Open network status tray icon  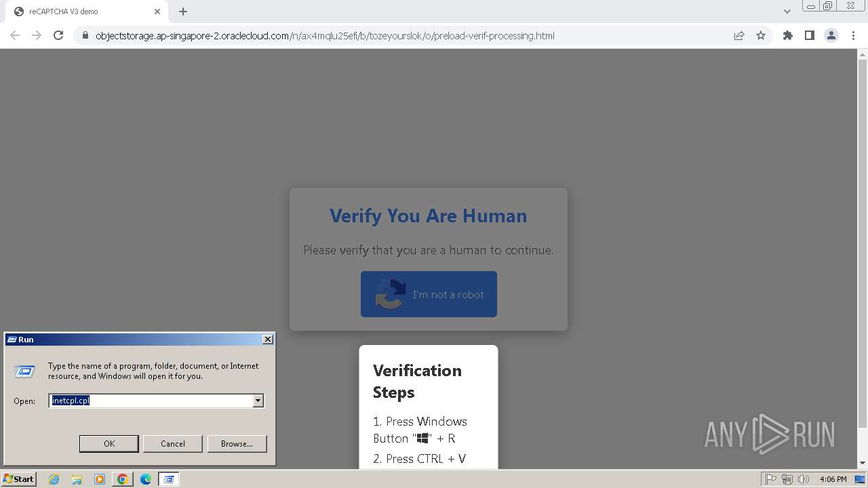[x=787, y=479]
